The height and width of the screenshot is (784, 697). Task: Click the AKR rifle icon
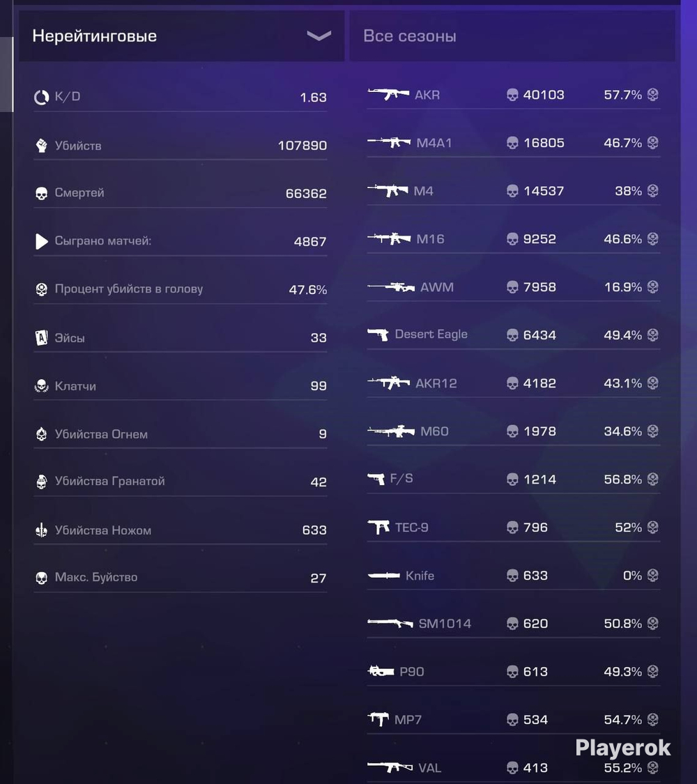[388, 93]
